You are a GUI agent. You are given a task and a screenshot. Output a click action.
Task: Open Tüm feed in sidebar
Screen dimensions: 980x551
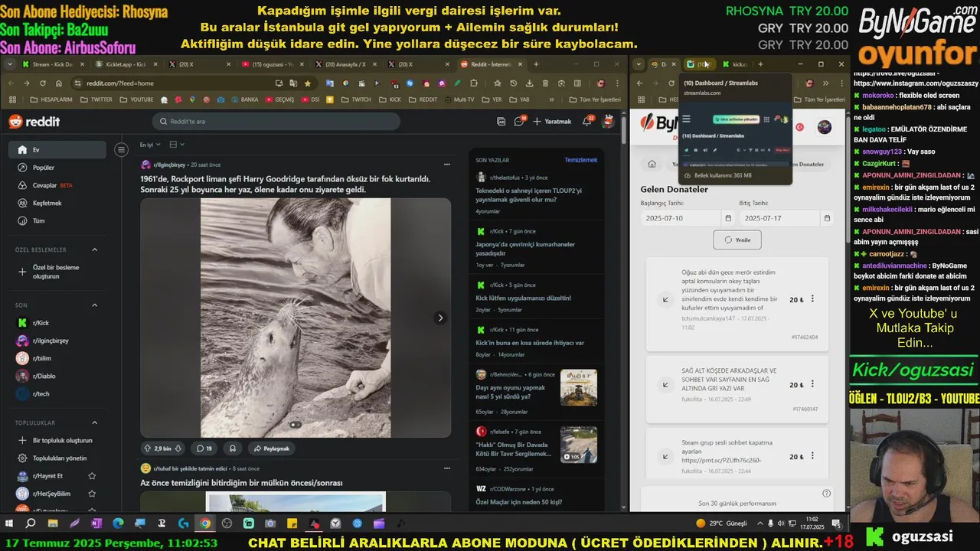click(x=57, y=220)
